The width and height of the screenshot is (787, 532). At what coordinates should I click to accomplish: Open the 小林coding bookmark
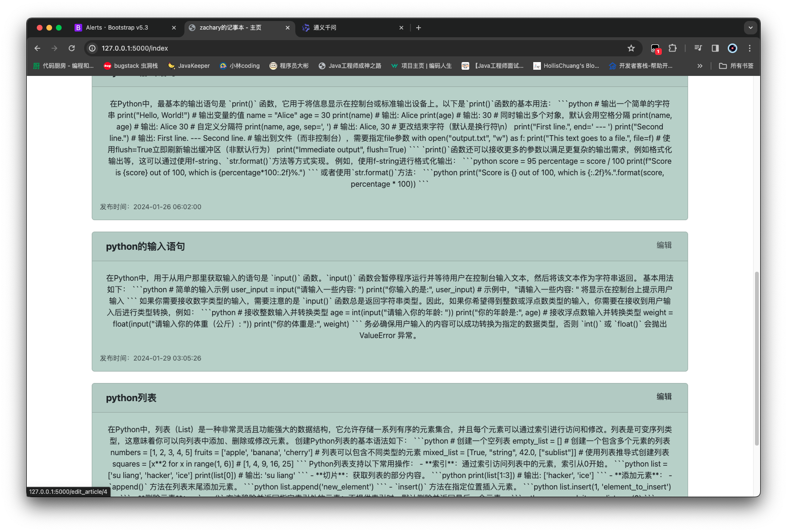tap(240, 66)
